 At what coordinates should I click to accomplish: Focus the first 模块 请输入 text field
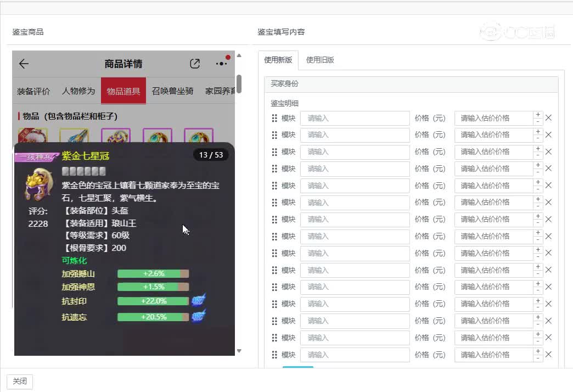[x=355, y=118]
